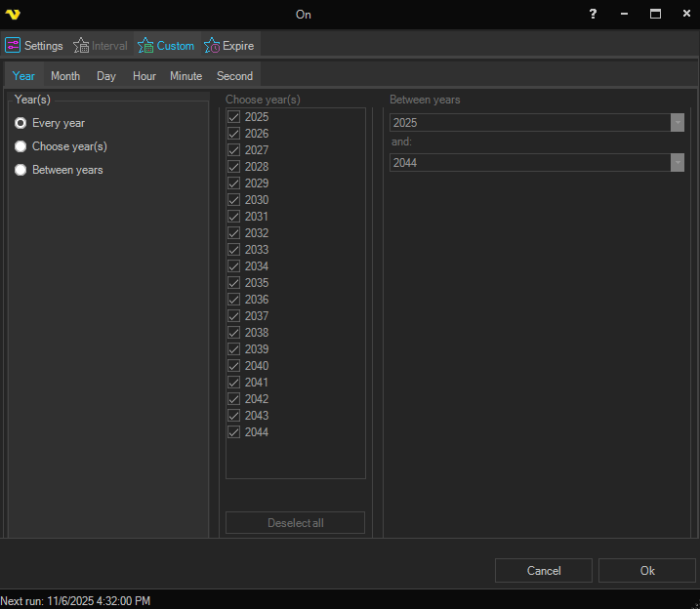Click the Interval tab star icon

point(81,45)
